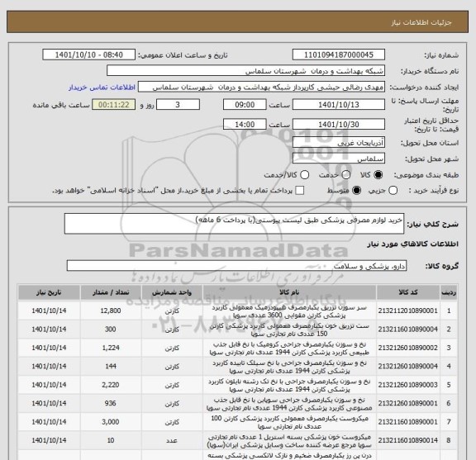Click price validity time 14:00
476x460 pixels.
point(245,125)
